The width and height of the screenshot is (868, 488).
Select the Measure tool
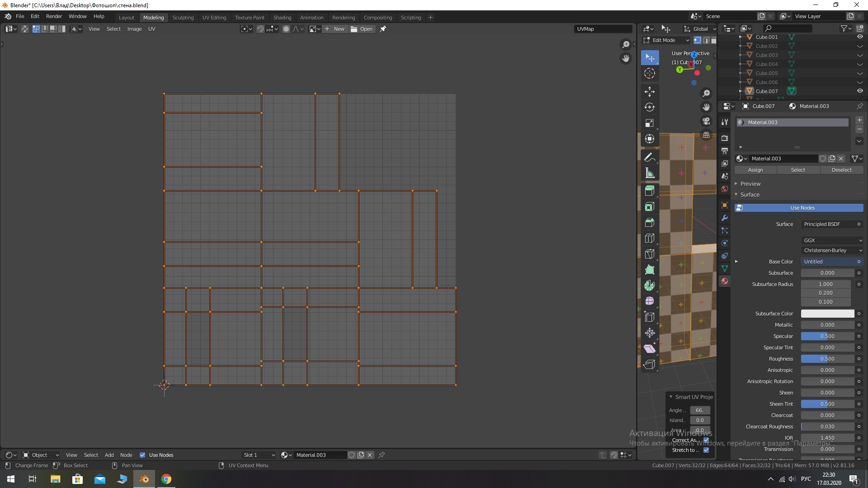click(x=650, y=173)
